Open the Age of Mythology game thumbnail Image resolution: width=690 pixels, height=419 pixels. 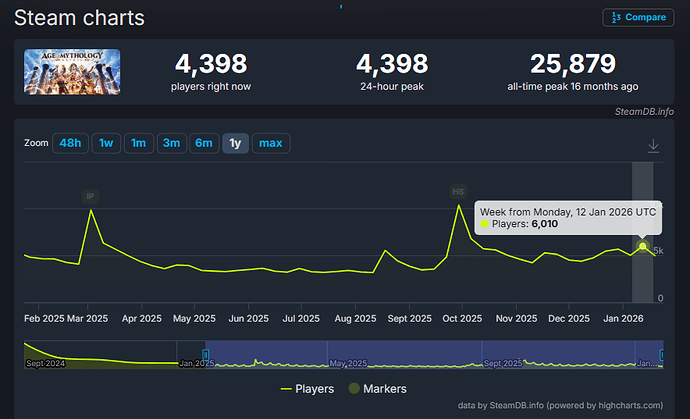pos(71,73)
